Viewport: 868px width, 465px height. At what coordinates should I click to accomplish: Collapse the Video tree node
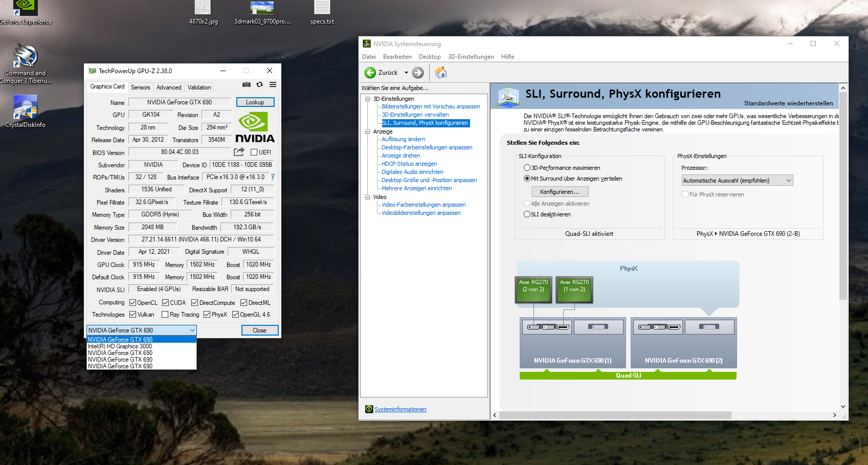[x=368, y=197]
